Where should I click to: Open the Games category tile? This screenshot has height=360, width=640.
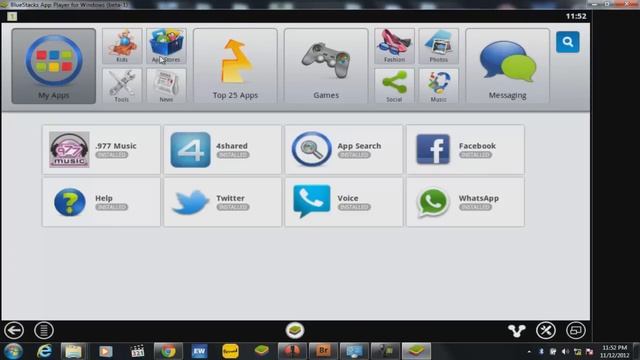pos(326,66)
